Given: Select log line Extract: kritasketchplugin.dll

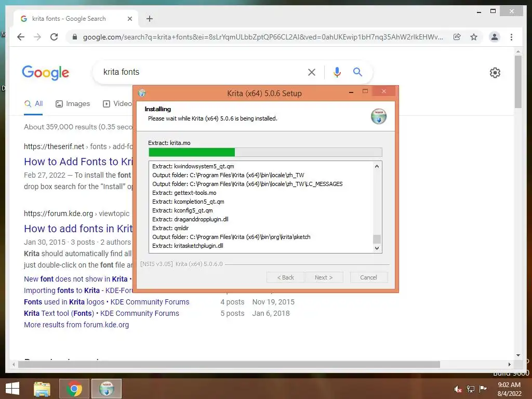Looking at the screenshot, I should [x=188, y=246].
